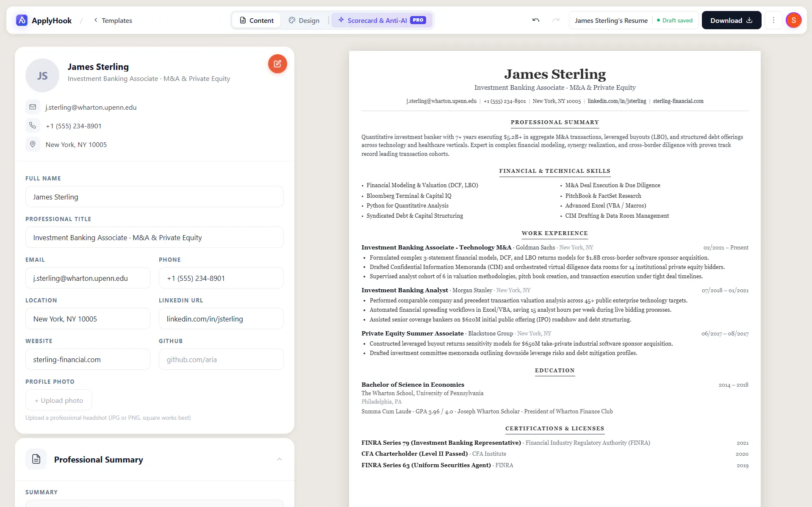Edit the Full Name field
This screenshot has width=812, height=507.
click(155, 197)
